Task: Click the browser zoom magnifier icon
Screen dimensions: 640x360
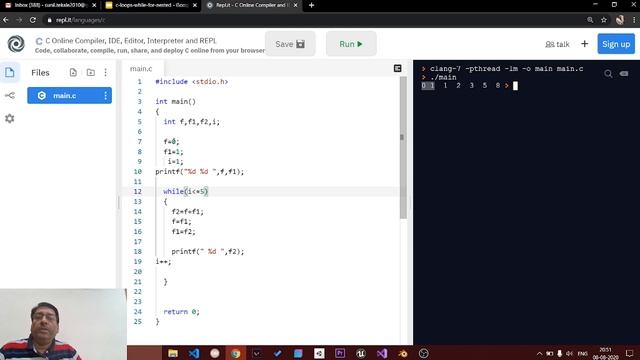Action: click(590, 20)
